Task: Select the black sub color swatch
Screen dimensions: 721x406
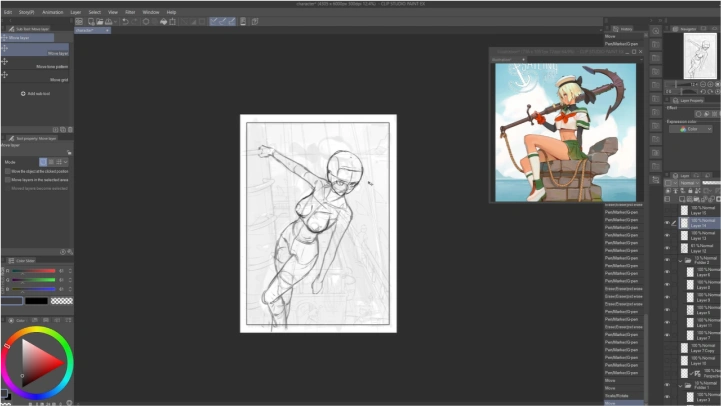Action: pos(36,301)
